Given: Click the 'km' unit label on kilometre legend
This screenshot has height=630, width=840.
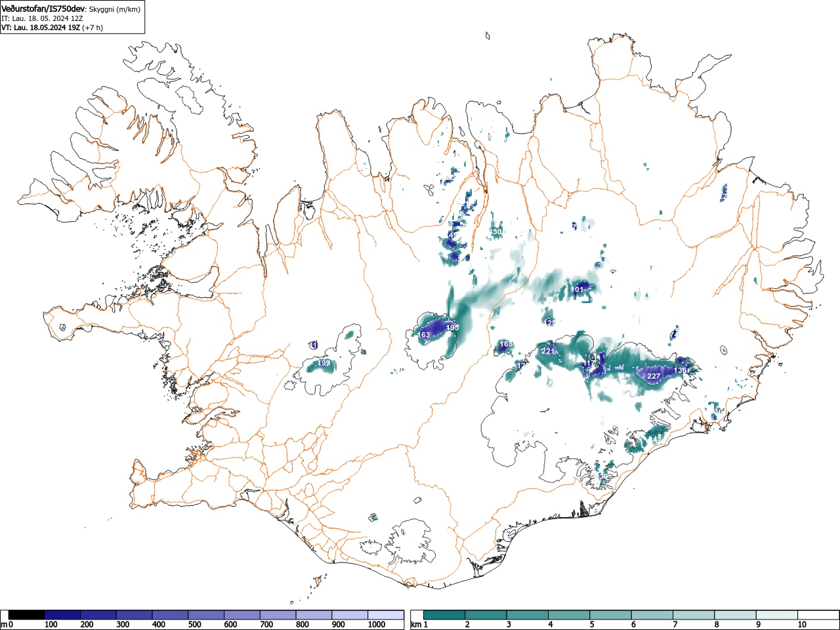Looking at the screenshot, I should tap(416, 625).
